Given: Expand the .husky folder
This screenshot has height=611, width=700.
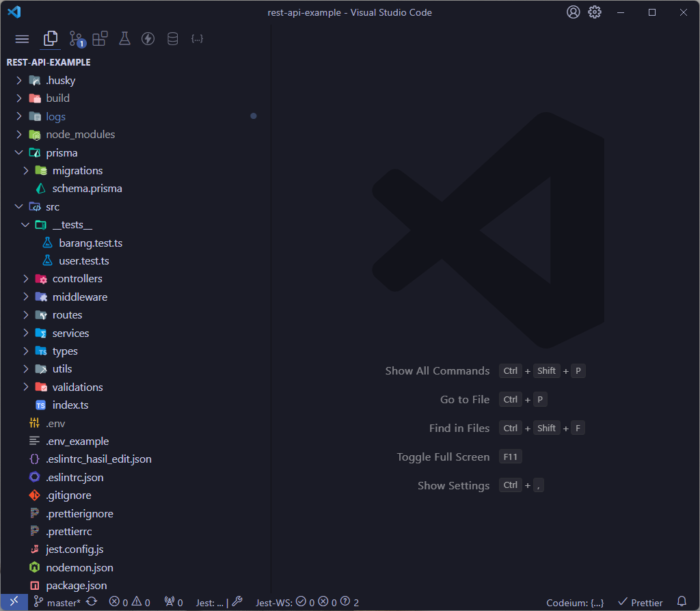Looking at the screenshot, I should tap(136, 81).
